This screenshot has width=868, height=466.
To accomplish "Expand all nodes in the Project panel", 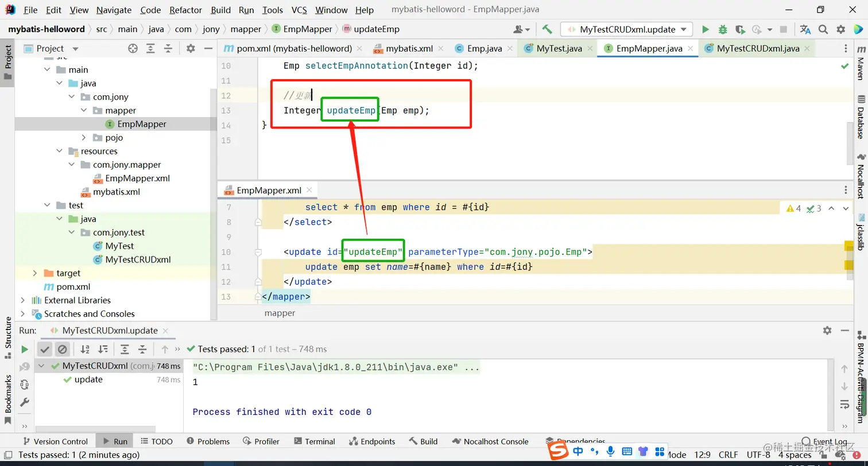I will pos(150,49).
